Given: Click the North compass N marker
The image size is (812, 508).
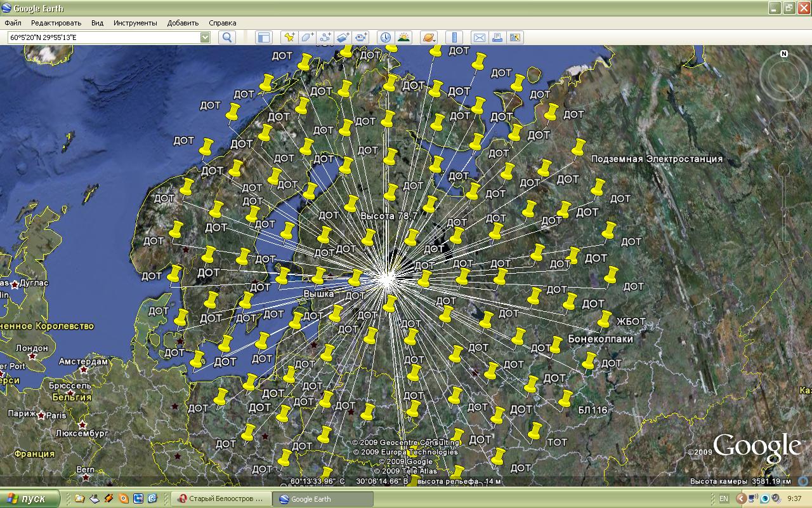Looking at the screenshot, I should [784, 54].
